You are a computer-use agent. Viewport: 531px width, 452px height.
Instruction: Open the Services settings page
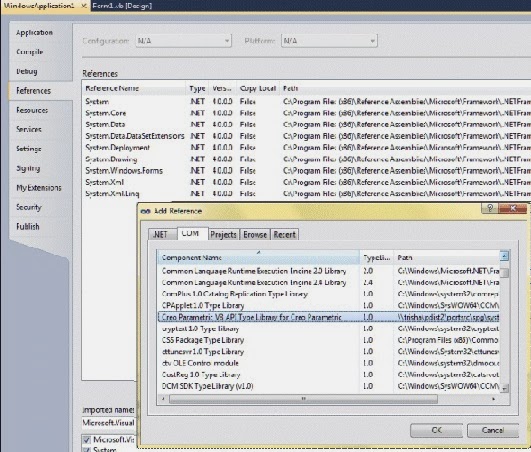click(29, 129)
